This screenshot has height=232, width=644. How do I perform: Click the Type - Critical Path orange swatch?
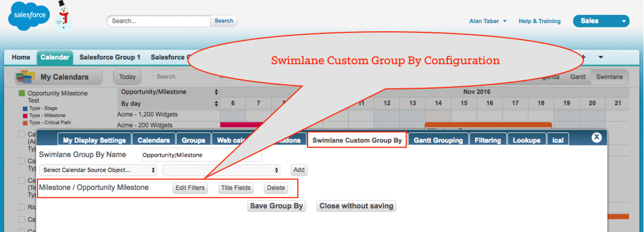click(x=25, y=123)
